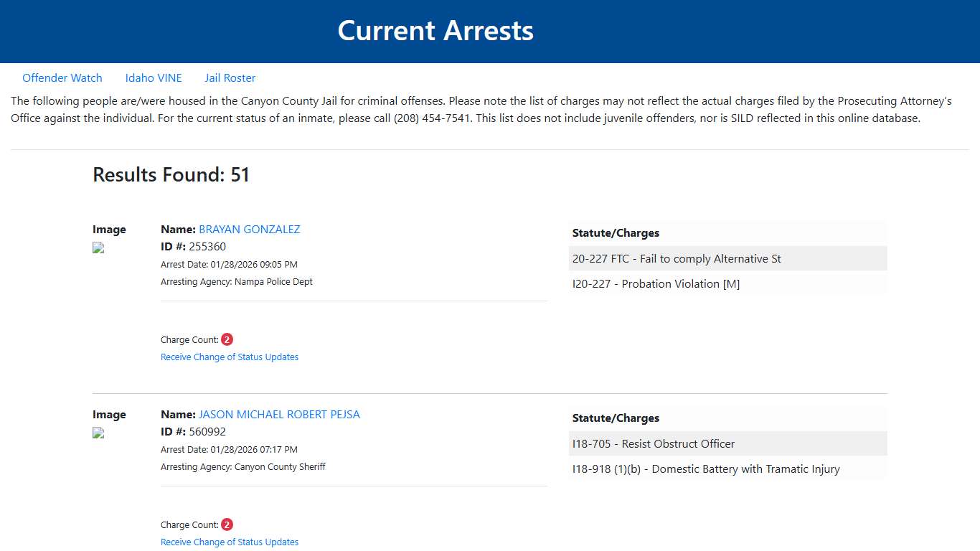Open the Jail Roster page
Screen dimensions: 980x551
(x=230, y=77)
